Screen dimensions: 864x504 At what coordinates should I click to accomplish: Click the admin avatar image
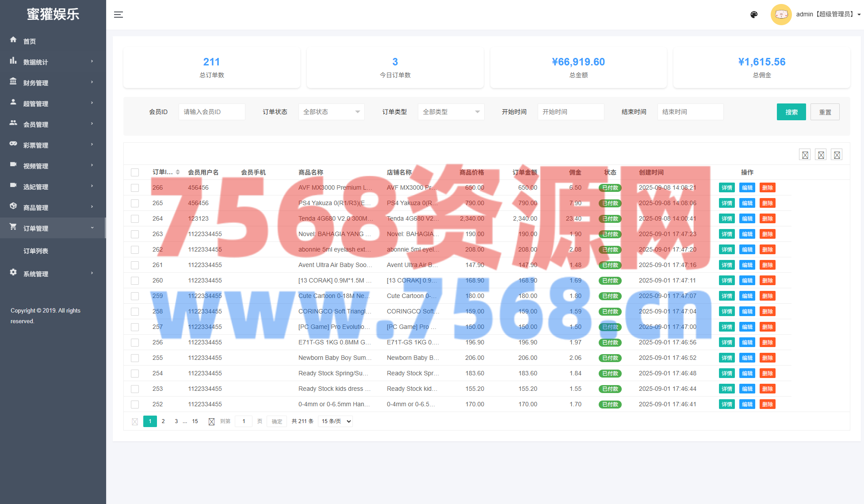coord(781,15)
